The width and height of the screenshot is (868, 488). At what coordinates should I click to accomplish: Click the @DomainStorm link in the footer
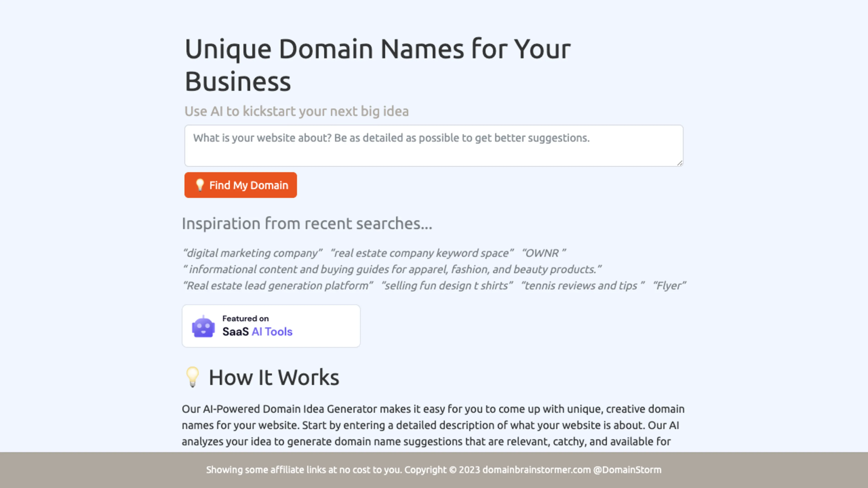[x=627, y=469]
